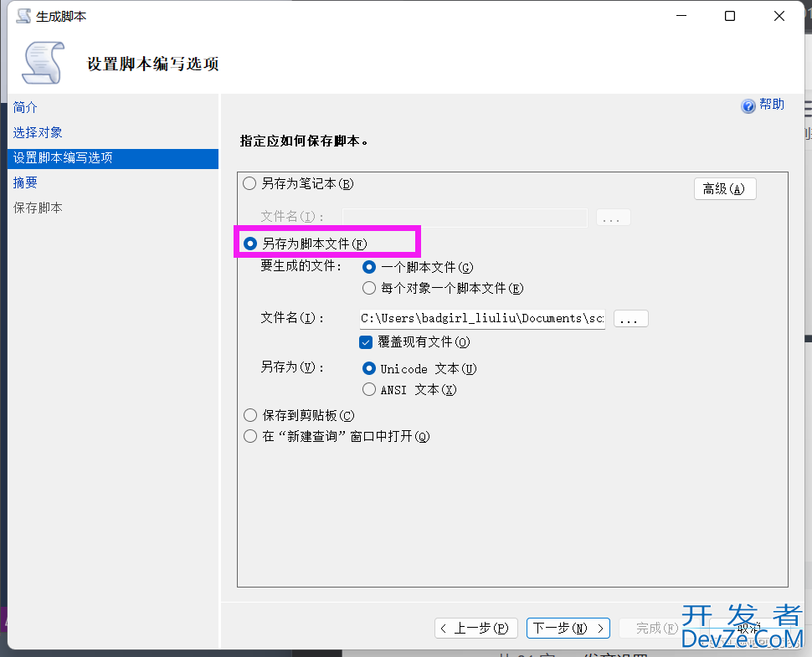Toggle 覆盖现有文件 checkbox
The width and height of the screenshot is (812, 657).
click(x=366, y=342)
